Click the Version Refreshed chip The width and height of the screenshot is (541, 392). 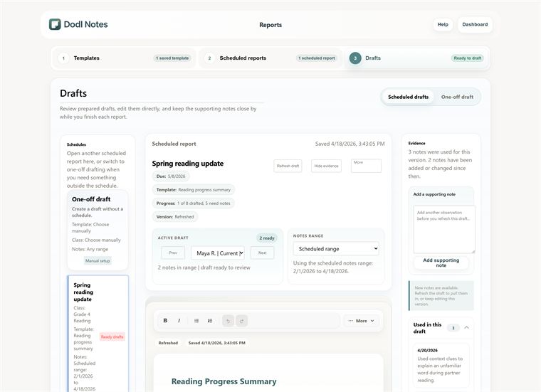coord(175,216)
